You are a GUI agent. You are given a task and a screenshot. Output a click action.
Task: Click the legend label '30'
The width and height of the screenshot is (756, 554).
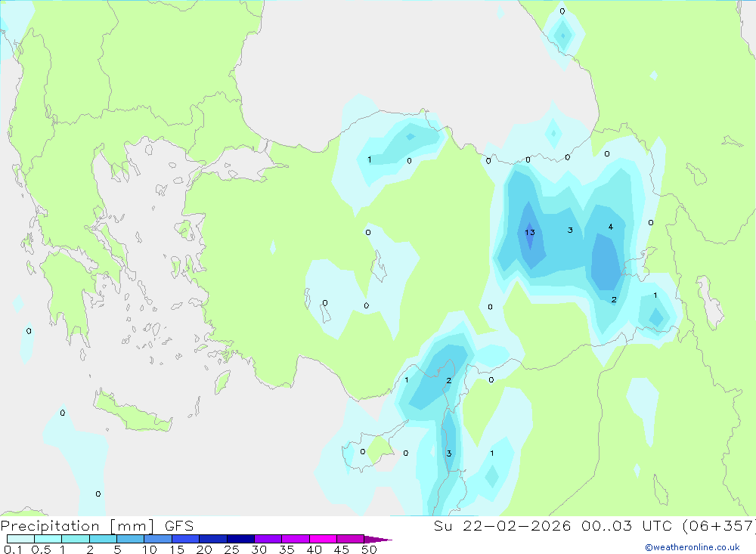click(259, 549)
